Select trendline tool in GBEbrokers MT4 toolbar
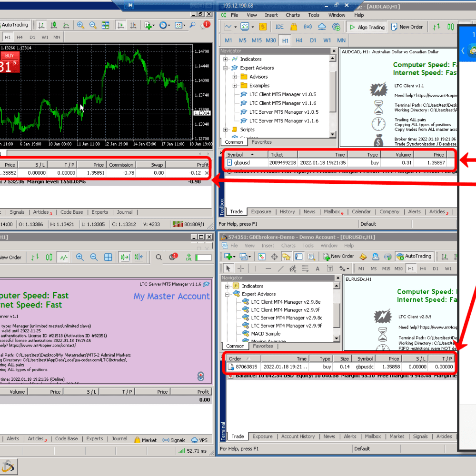Screen dimensions: 476x476 (280, 268)
